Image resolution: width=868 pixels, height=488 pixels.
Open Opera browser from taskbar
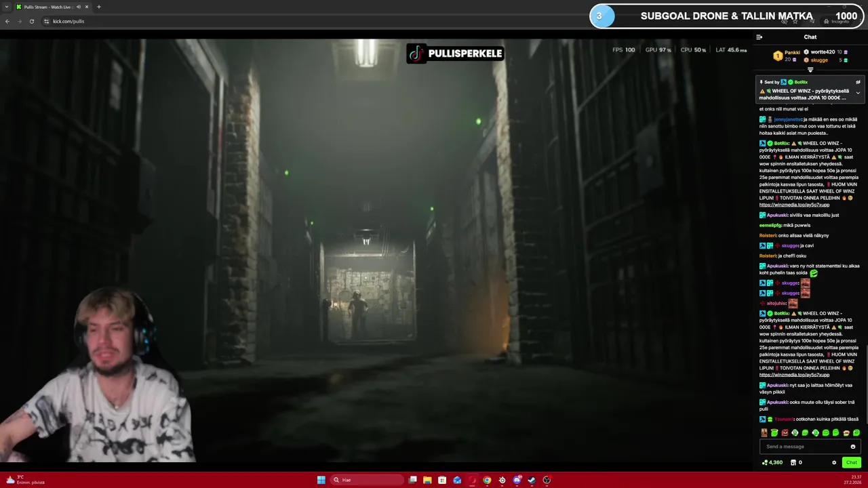pos(472,480)
